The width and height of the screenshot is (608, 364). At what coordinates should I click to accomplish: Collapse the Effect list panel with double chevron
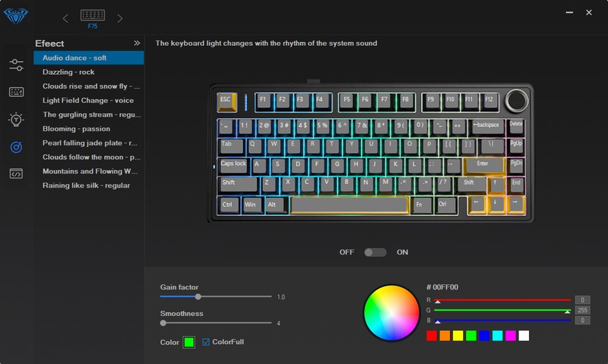pos(137,44)
